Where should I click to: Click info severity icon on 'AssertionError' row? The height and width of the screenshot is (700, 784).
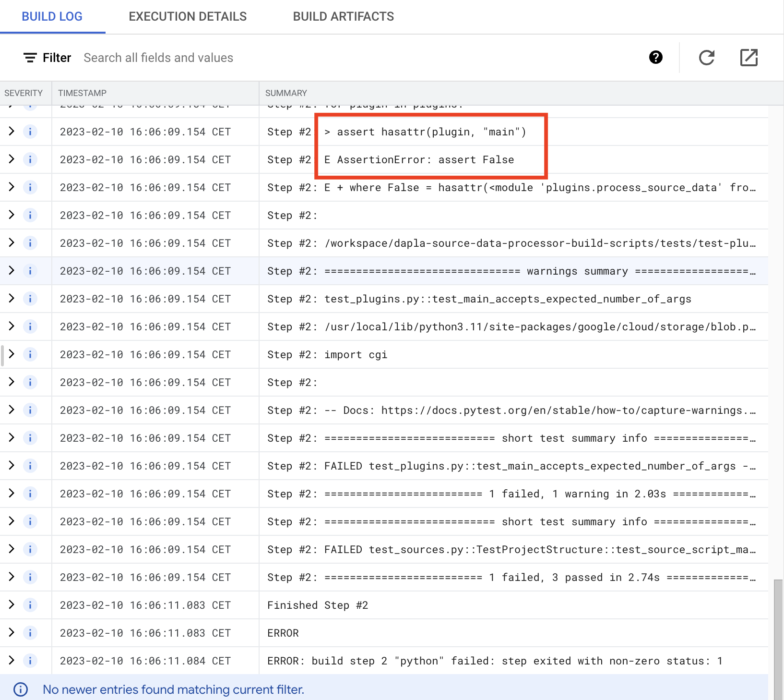tap(30, 159)
